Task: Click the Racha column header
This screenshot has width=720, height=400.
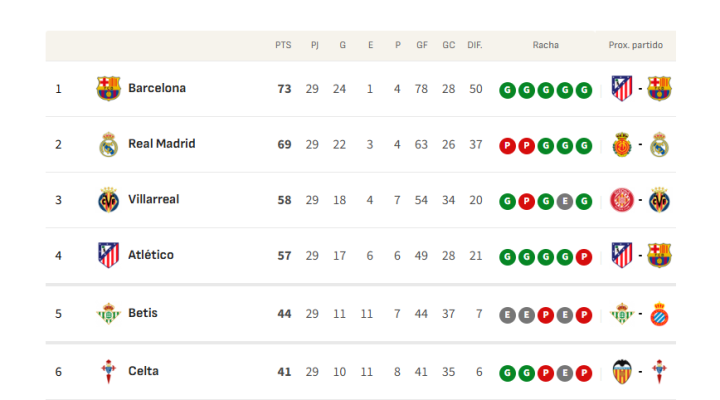Action: pyautogui.click(x=546, y=45)
